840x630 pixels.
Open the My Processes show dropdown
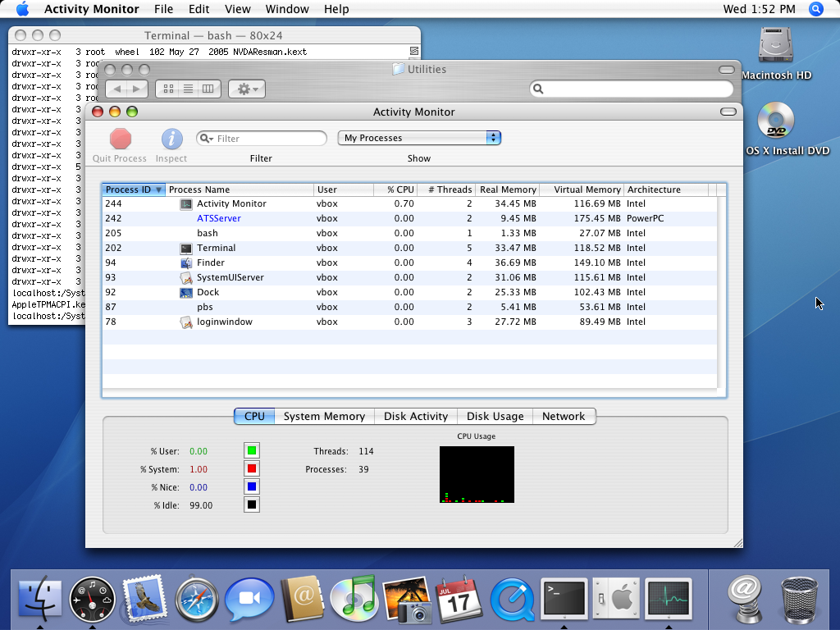tap(419, 138)
